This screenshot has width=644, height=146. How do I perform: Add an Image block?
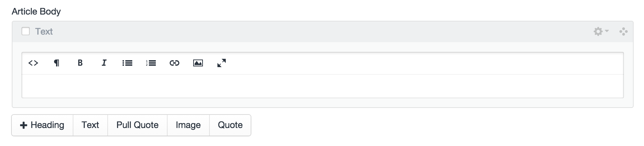tap(188, 125)
